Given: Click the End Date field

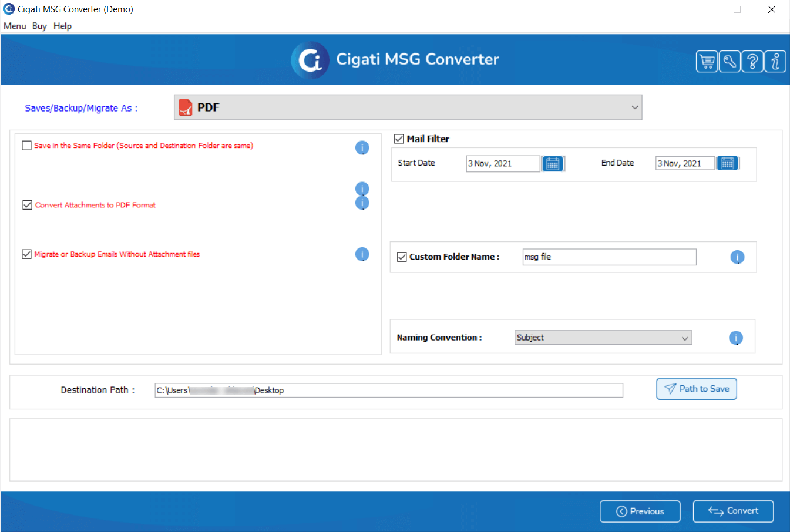Looking at the screenshot, I should 685,163.
